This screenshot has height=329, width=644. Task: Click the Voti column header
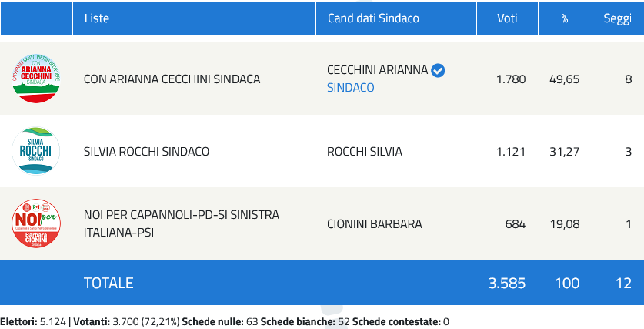pyautogui.click(x=507, y=18)
